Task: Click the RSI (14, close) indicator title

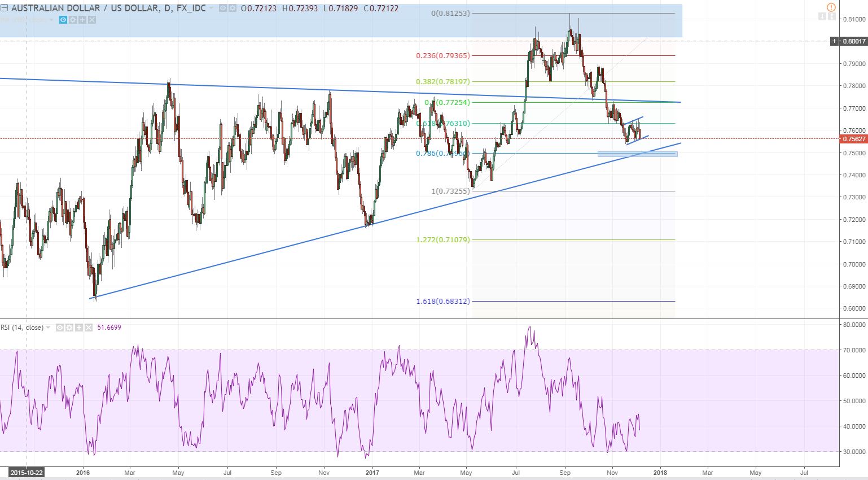Action: tap(22, 328)
